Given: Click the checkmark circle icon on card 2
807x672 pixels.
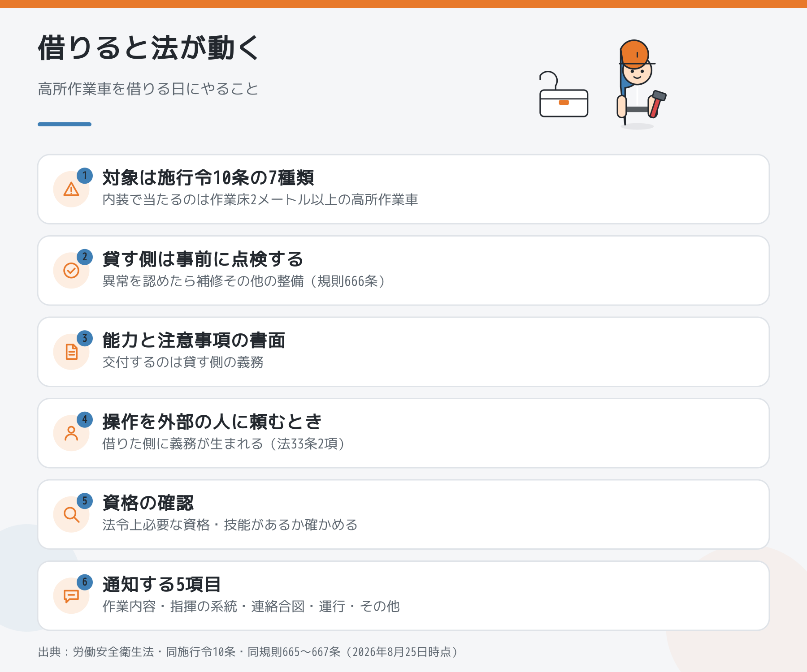Looking at the screenshot, I should [x=71, y=271].
